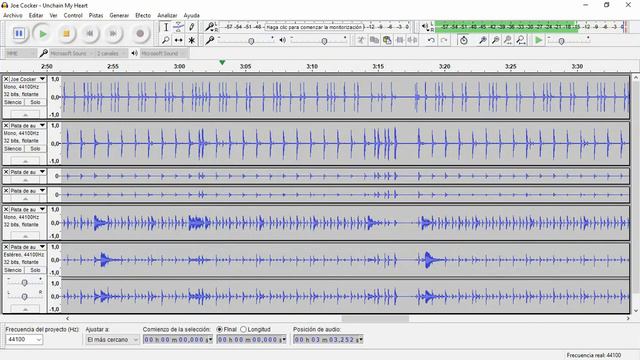Image resolution: width=640 pixels, height=360 pixels.
Task: Open the Frecuencia del proyecto 44100 combo box
Action: [x=24, y=340]
